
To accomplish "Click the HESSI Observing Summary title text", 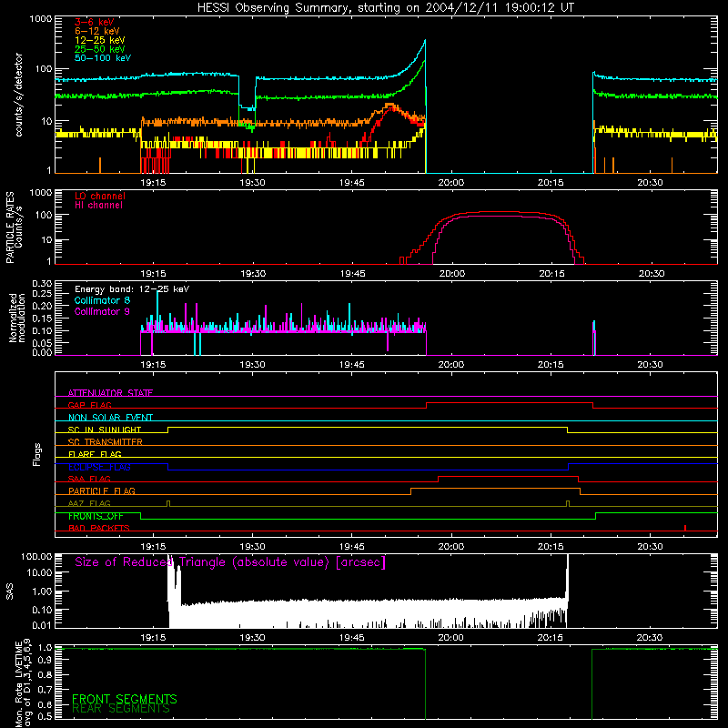I will coord(385,8).
